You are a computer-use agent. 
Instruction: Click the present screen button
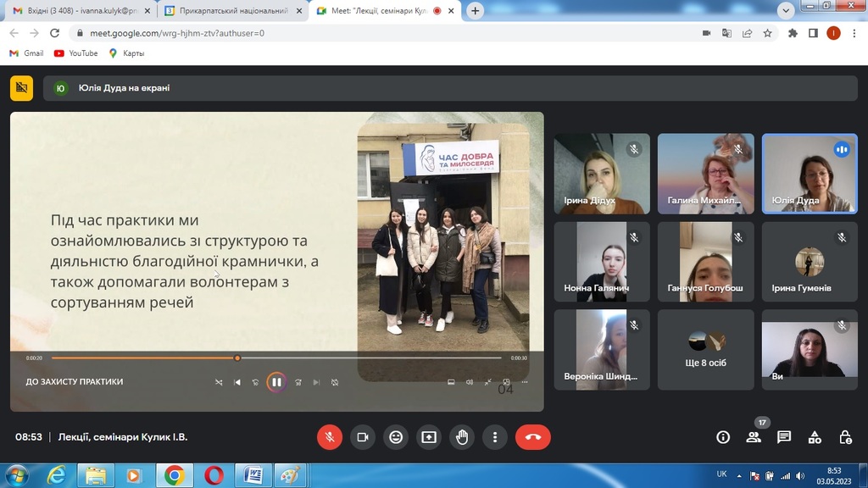pyautogui.click(x=429, y=437)
